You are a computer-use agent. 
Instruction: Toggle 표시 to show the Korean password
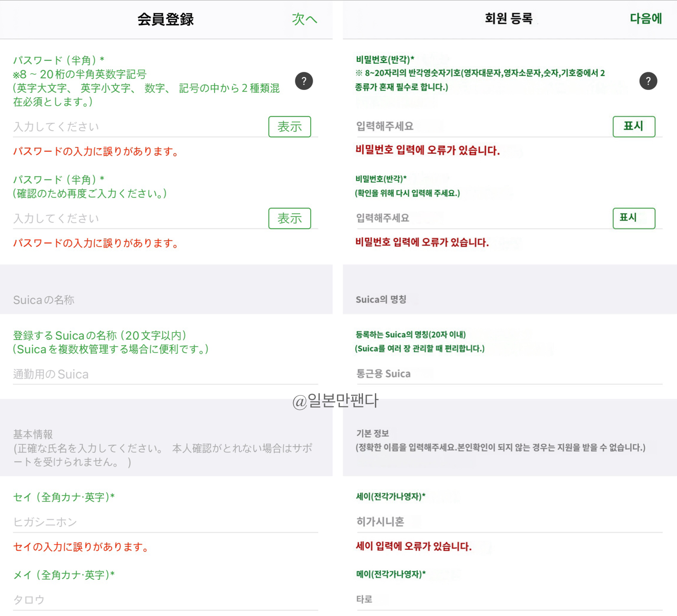tap(634, 126)
